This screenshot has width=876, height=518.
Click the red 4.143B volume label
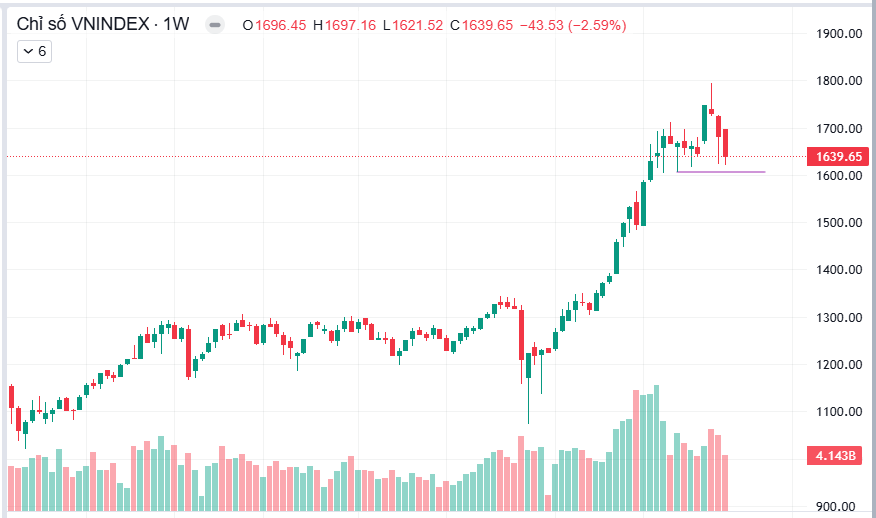pos(835,455)
